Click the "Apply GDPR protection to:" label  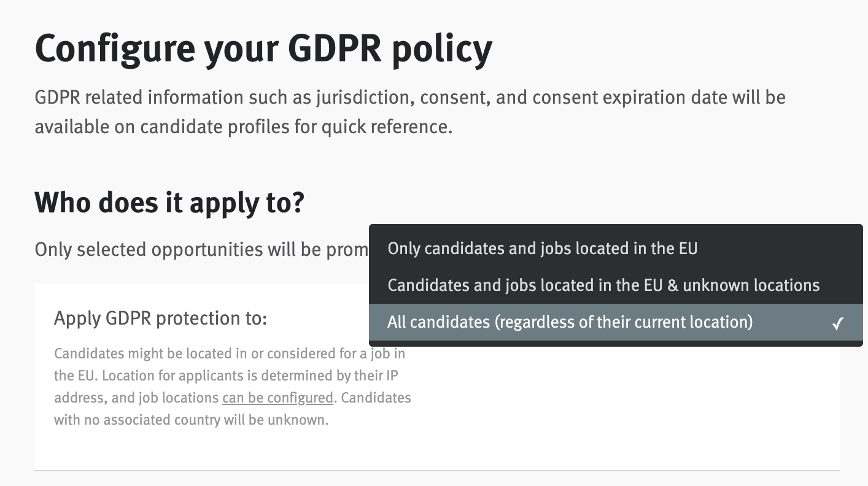point(161,318)
